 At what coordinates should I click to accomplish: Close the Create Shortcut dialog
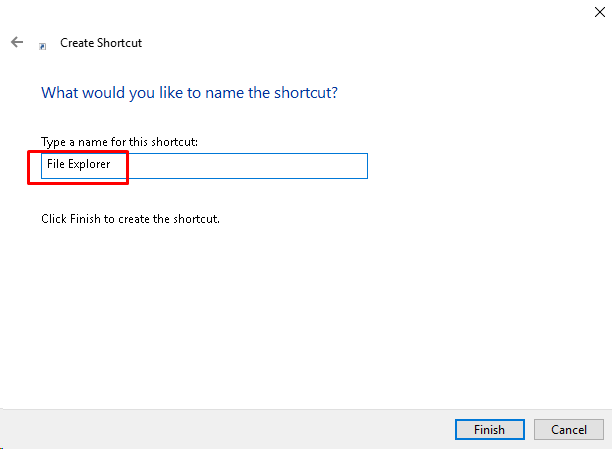click(600, 12)
